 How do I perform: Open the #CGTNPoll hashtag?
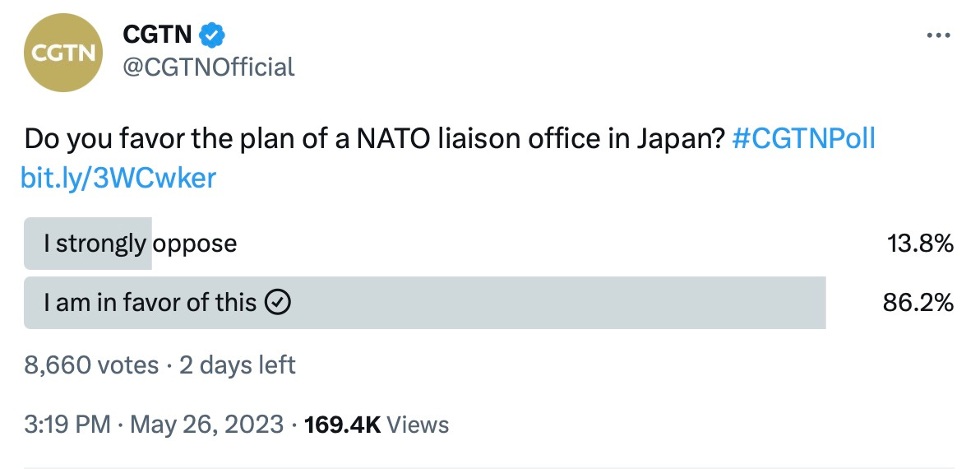pyautogui.click(x=803, y=140)
